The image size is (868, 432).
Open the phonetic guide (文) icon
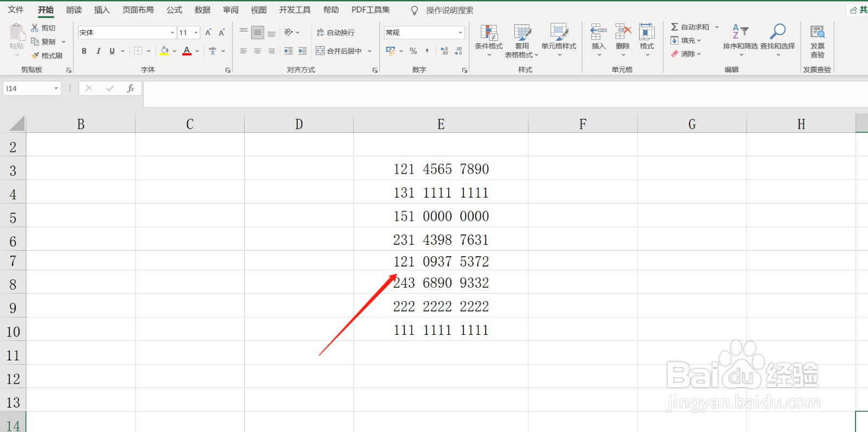[x=213, y=51]
